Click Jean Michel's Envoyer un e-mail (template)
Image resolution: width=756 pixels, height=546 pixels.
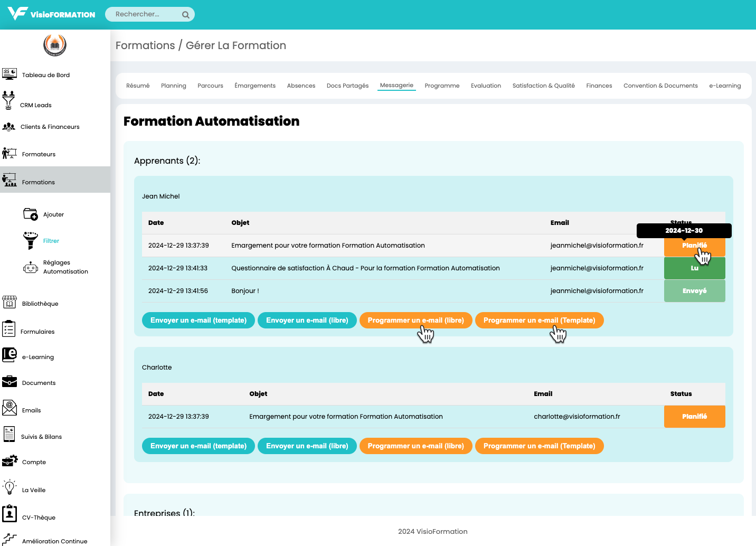(199, 321)
